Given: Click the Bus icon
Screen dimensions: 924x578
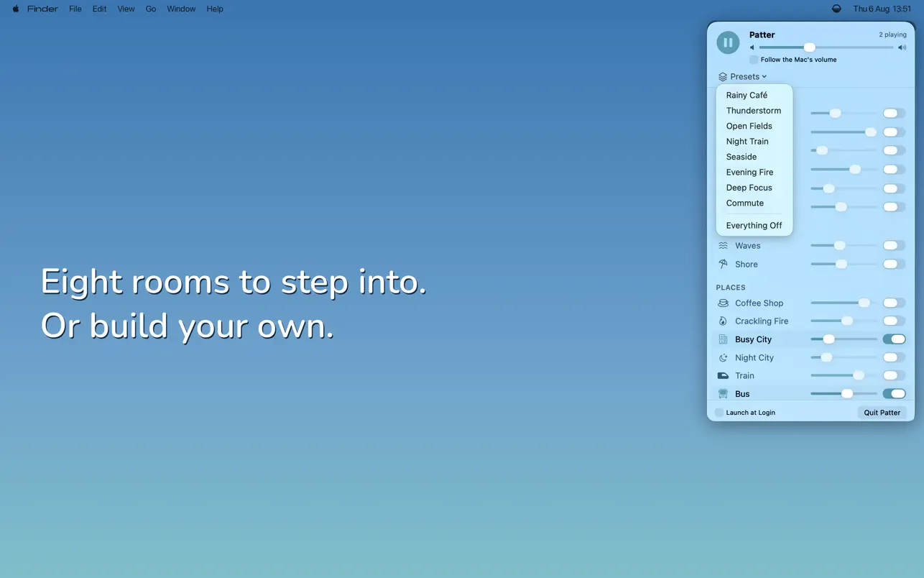Looking at the screenshot, I should 723,394.
